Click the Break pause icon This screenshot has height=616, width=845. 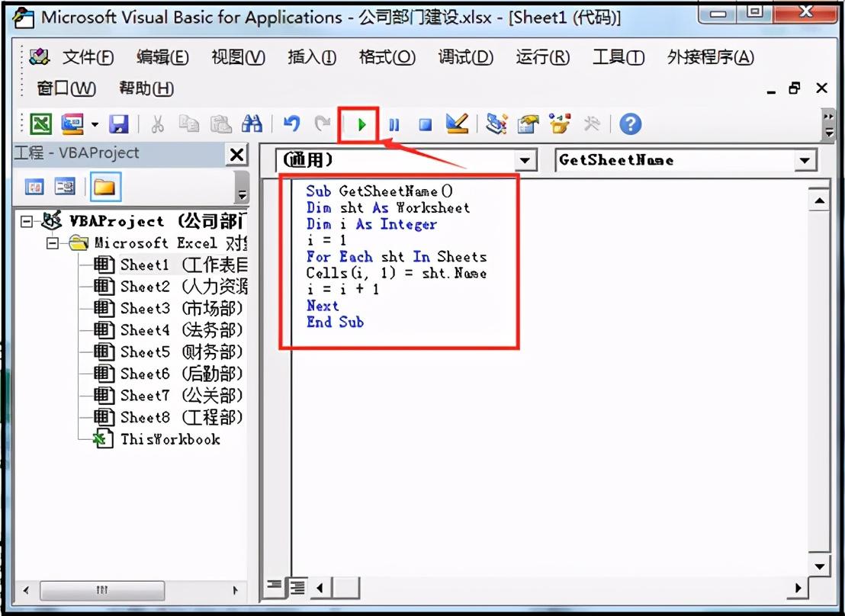[x=394, y=125]
